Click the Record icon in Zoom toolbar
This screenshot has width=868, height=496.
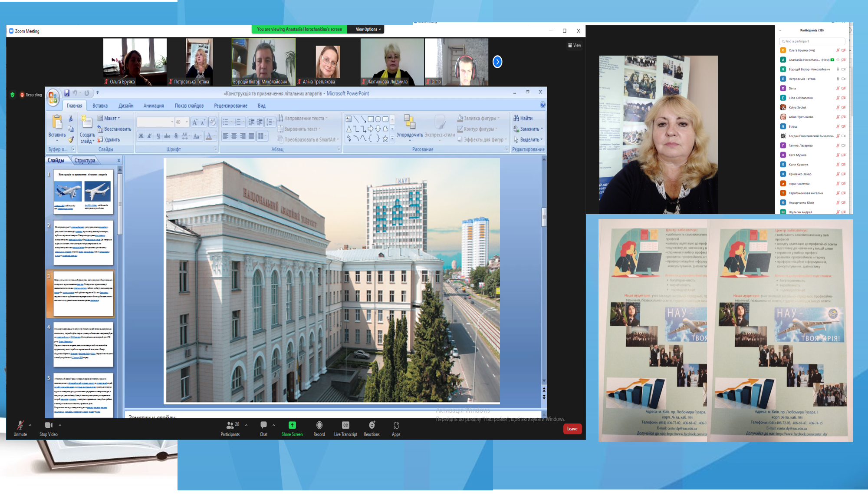(x=319, y=425)
